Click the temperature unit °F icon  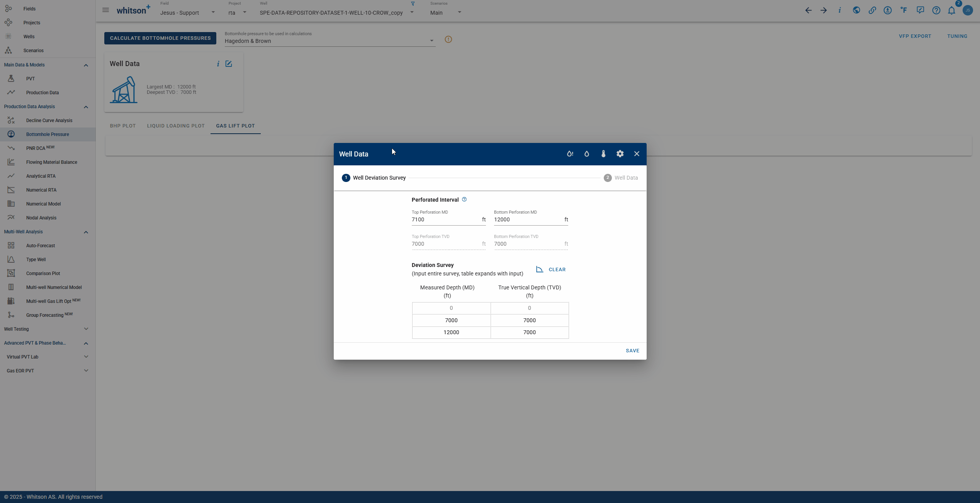pyautogui.click(x=904, y=10)
